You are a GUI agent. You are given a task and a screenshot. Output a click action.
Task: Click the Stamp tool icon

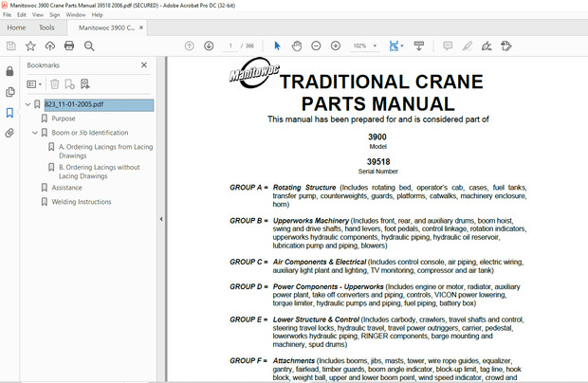[x=506, y=46]
